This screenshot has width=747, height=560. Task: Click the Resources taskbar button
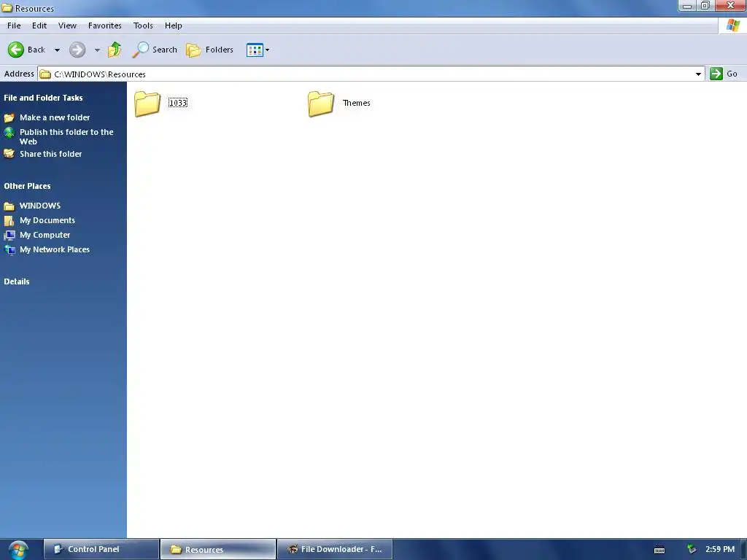point(218,550)
